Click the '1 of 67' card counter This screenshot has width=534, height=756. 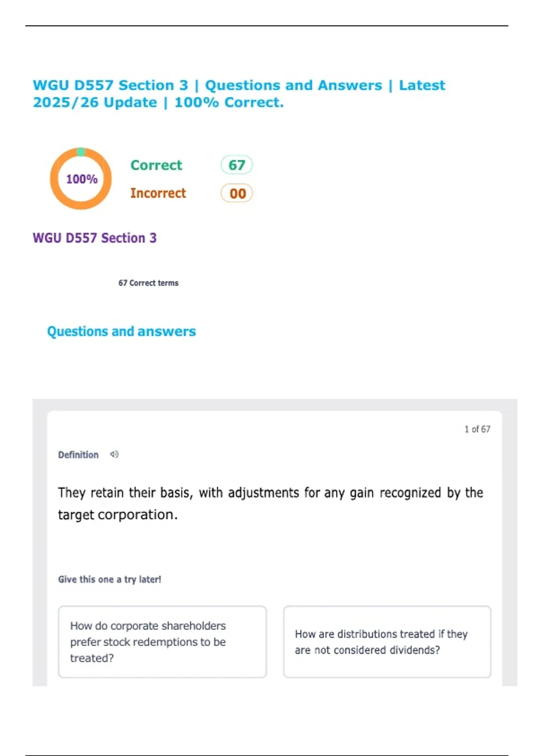point(477,429)
